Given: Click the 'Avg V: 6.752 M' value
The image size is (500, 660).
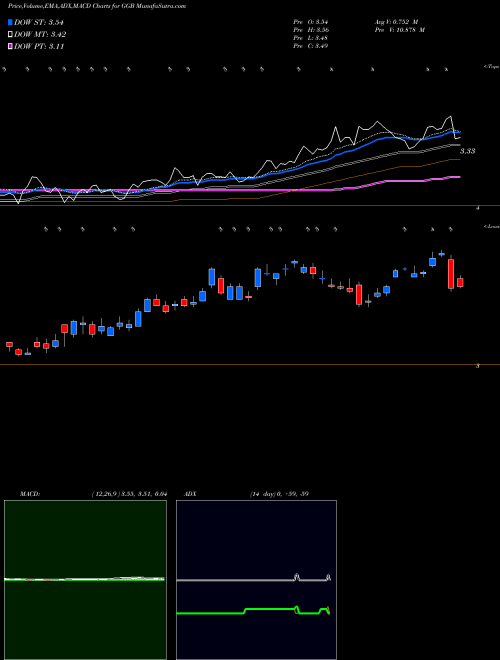Looking at the screenshot, I should coord(396,21).
